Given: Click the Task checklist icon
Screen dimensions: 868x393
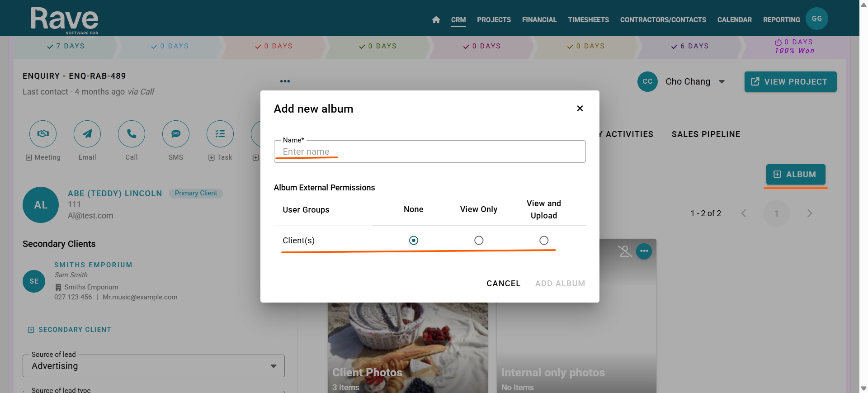Looking at the screenshot, I should pyautogui.click(x=220, y=134).
